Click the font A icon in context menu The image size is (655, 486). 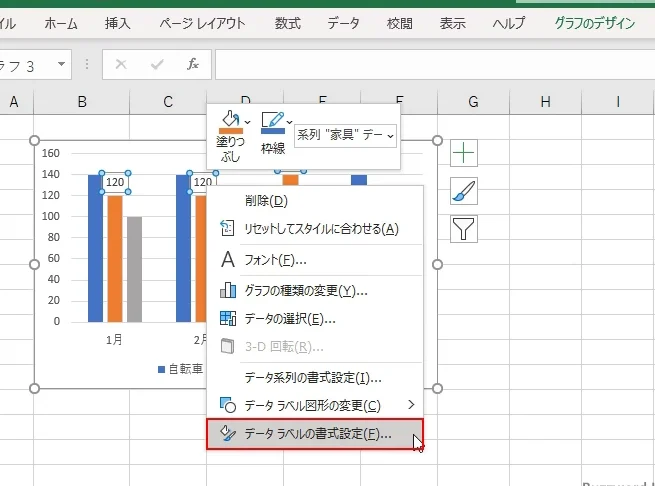pyautogui.click(x=228, y=259)
